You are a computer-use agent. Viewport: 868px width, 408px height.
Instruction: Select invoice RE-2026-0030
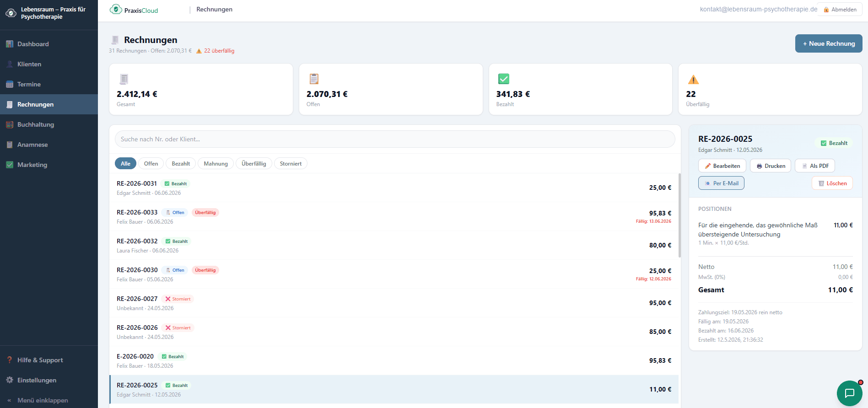[x=394, y=274]
